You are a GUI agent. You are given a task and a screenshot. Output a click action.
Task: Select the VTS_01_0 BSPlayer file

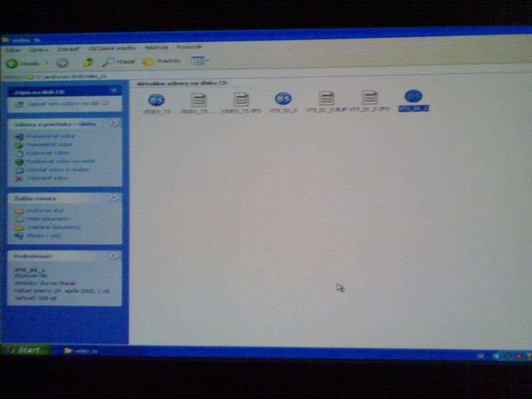(283, 100)
